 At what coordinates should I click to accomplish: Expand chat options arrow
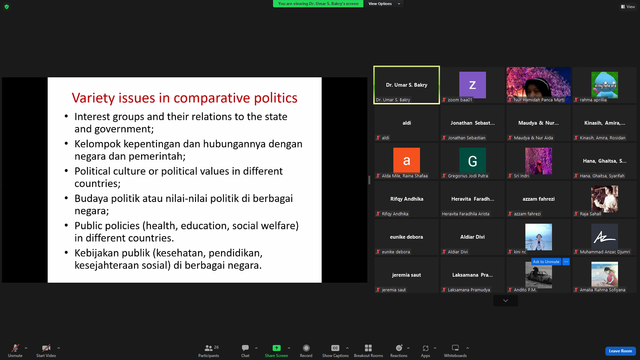click(x=256, y=348)
